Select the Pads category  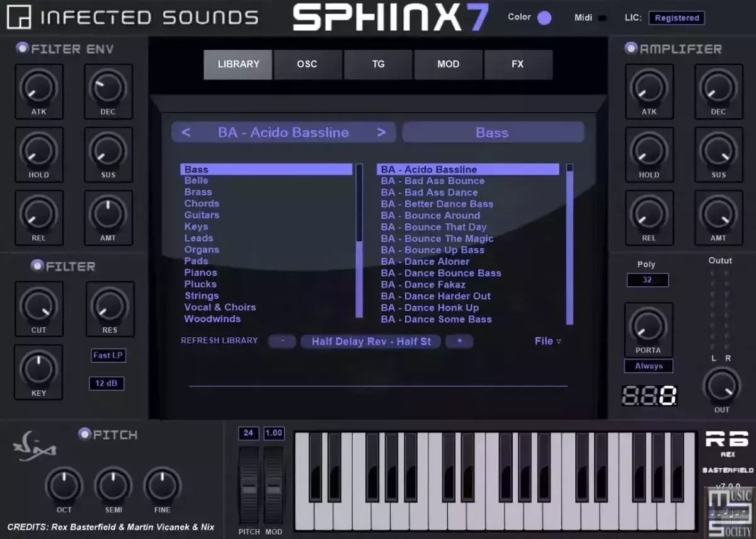coord(196,261)
